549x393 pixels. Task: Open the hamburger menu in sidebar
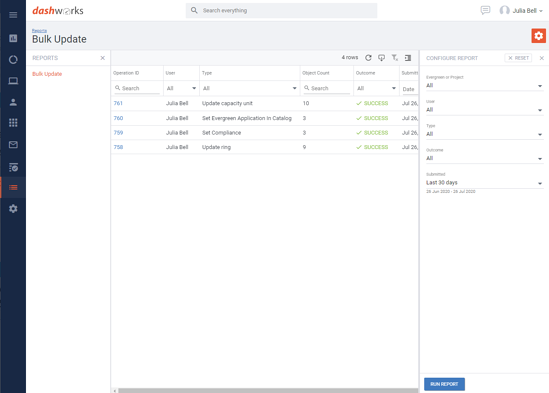pyautogui.click(x=13, y=15)
